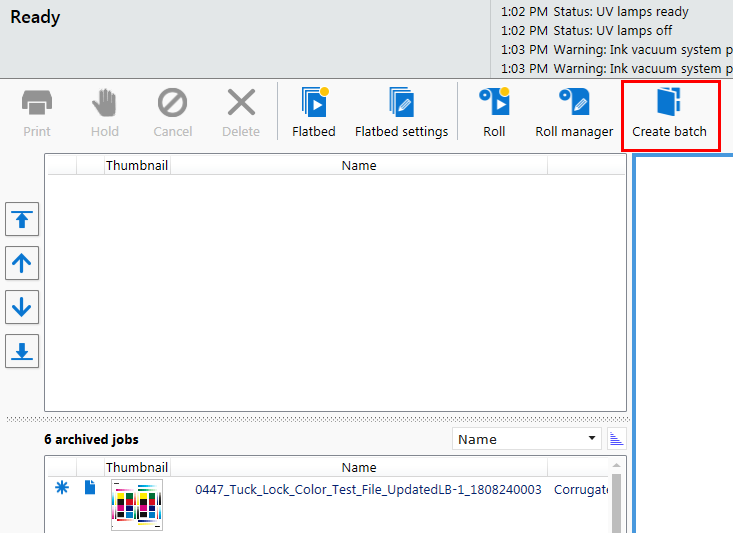Open the Flatbed print mode
The height and width of the screenshot is (533, 733).
click(x=314, y=112)
